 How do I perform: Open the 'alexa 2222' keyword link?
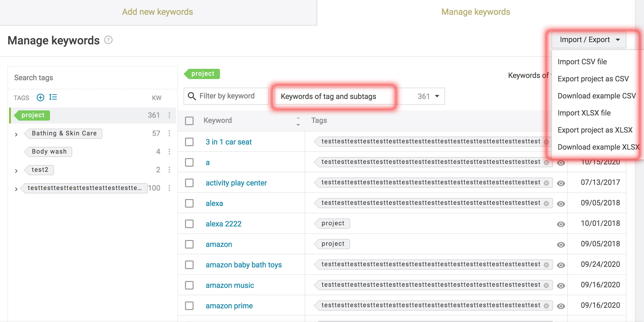point(224,224)
